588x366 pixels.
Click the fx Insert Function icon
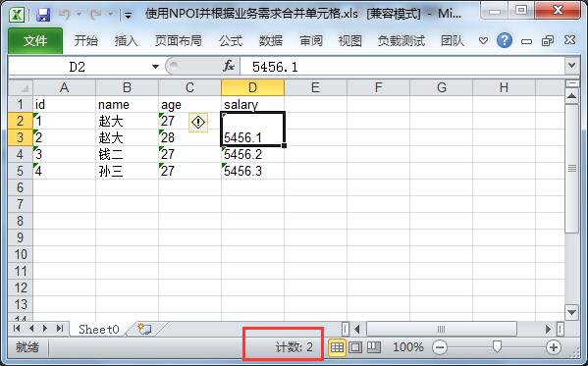tap(229, 67)
